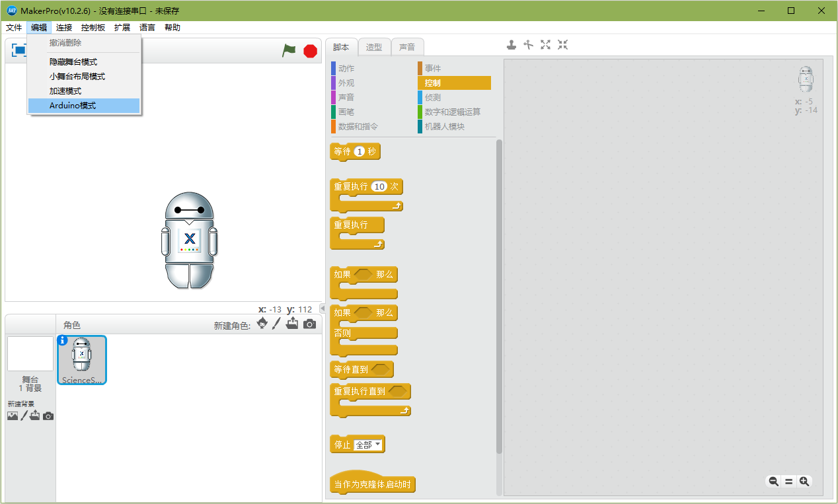Screen dimensions: 838x504
Task: Choose a backdrop from image library icon
Action: (13, 415)
